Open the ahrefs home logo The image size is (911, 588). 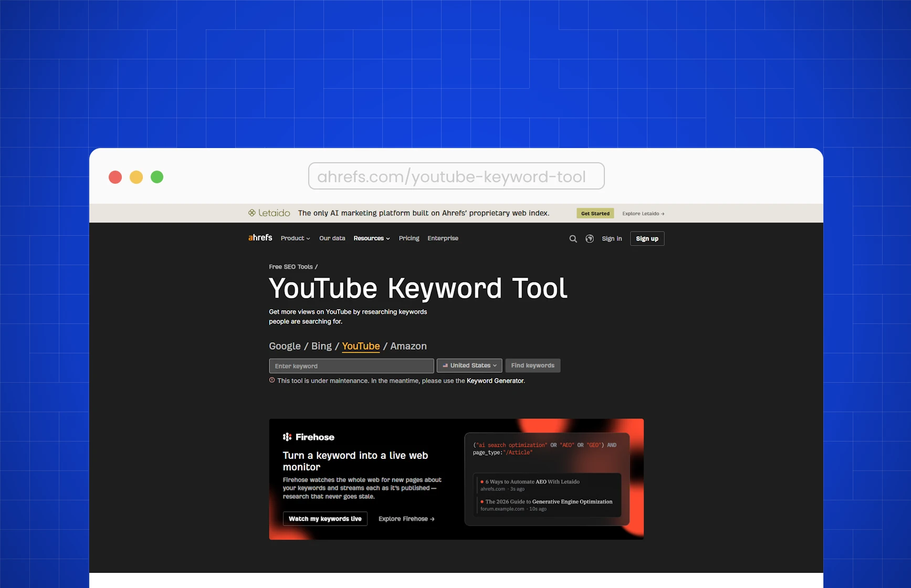pos(260,238)
